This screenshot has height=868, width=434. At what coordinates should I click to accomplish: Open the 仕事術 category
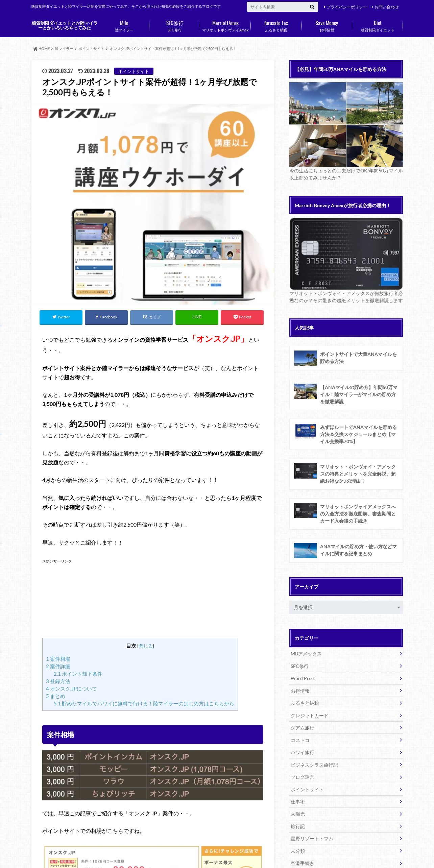[346, 802]
